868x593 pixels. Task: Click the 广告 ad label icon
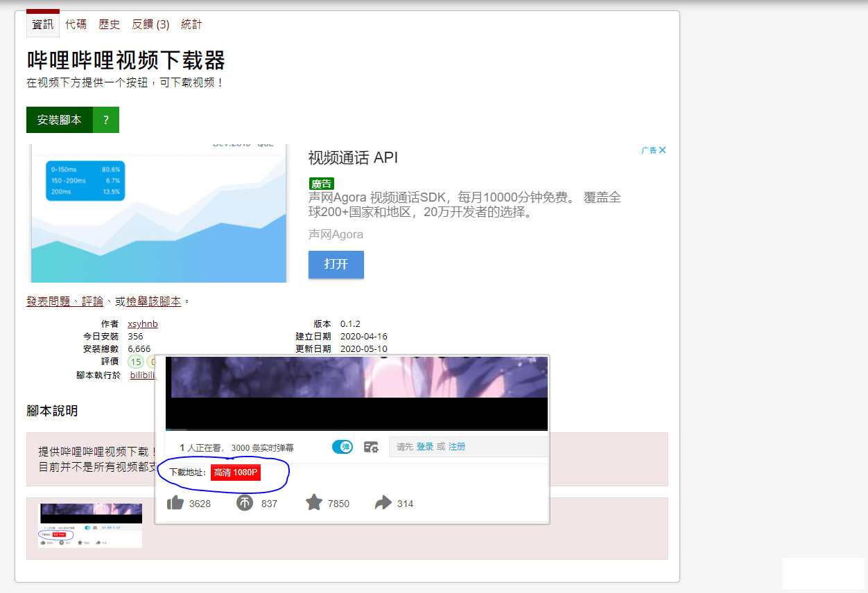point(649,150)
